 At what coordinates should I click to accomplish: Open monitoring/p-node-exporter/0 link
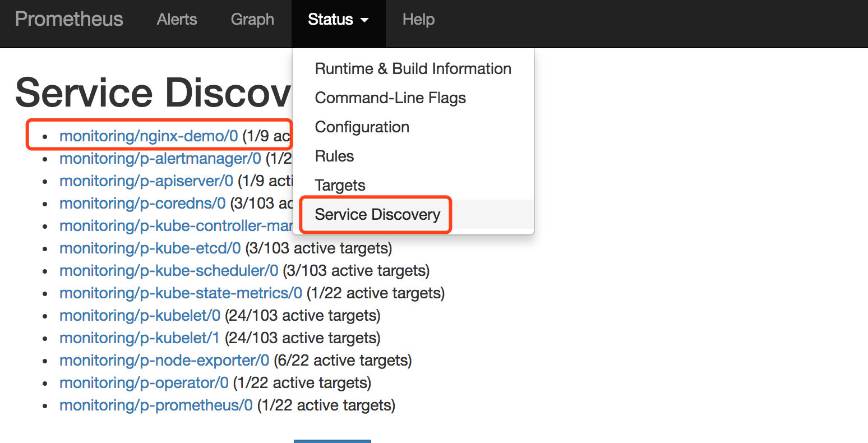[x=164, y=361]
